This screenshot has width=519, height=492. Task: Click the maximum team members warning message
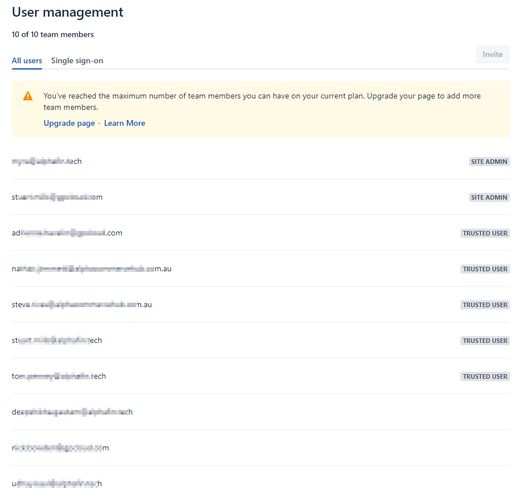262,101
